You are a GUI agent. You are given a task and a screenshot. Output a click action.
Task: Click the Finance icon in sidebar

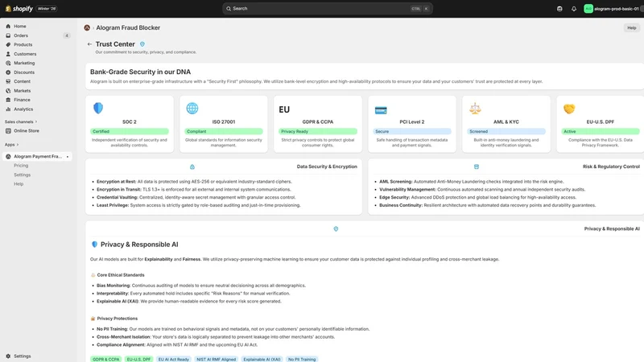tap(8, 100)
